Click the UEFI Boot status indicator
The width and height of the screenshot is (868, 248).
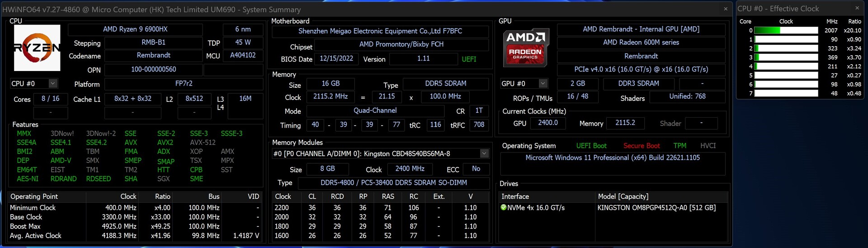[591, 146]
